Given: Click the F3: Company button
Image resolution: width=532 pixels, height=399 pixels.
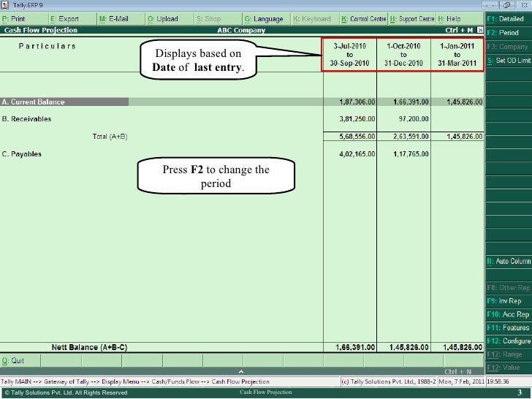Looking at the screenshot, I should tap(509, 47).
